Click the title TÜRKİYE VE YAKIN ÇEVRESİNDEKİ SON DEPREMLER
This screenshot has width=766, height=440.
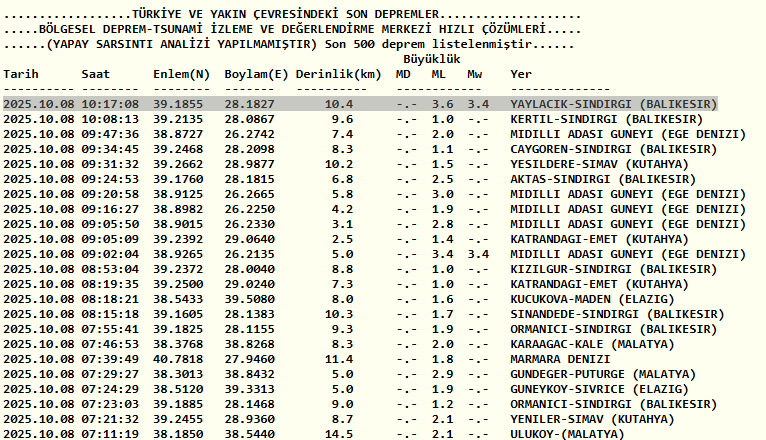[x=286, y=14]
